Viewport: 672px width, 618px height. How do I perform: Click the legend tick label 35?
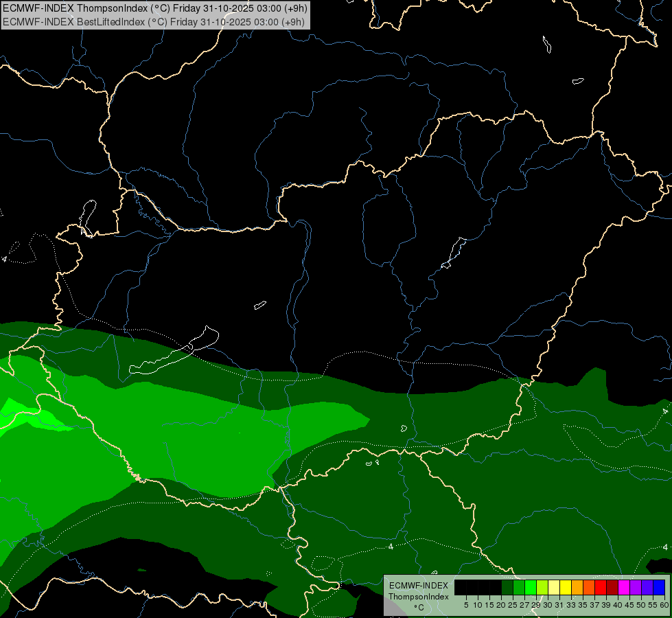coord(583,605)
